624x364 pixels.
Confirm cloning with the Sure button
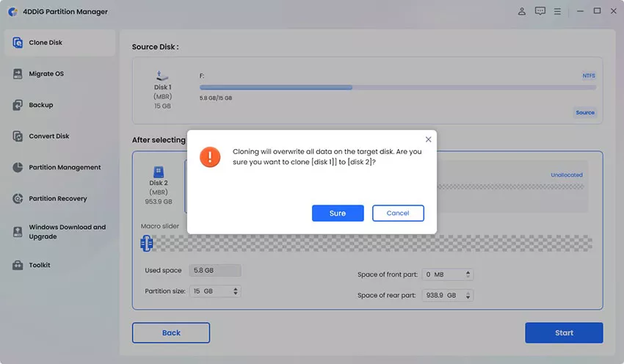[338, 213]
